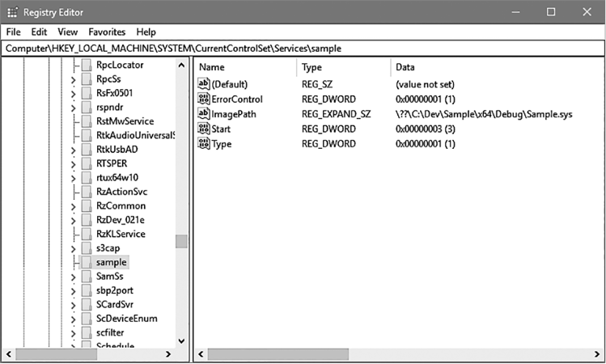Select the RtkUsbAD key in the tree

click(117, 149)
